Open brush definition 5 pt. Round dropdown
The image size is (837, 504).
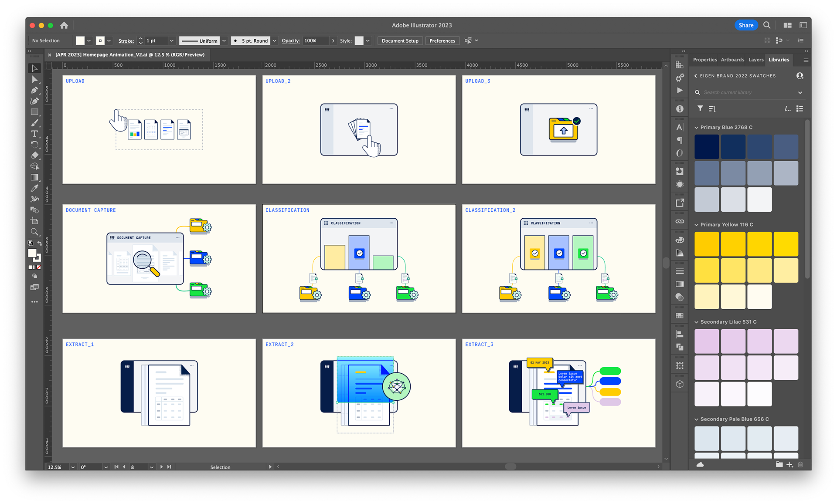pos(275,41)
